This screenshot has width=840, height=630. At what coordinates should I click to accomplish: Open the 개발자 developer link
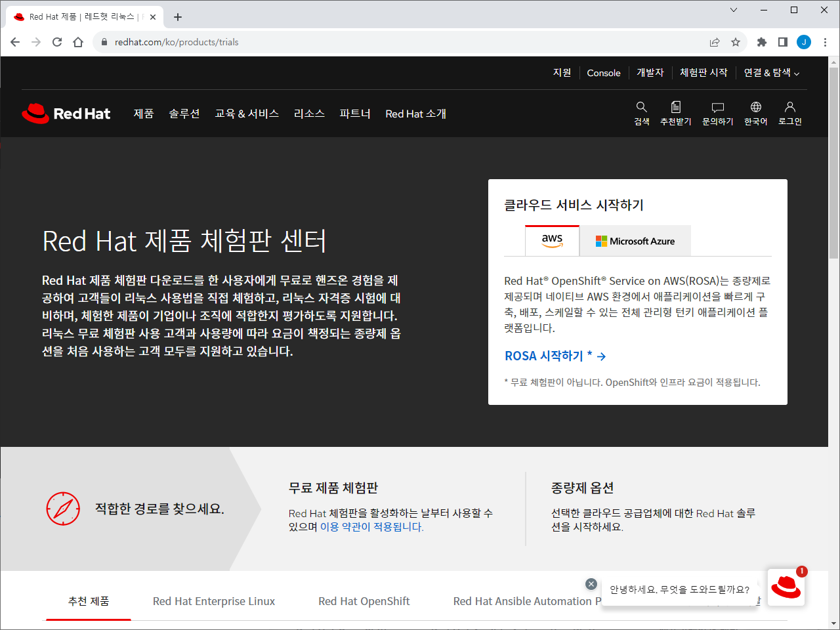click(650, 73)
